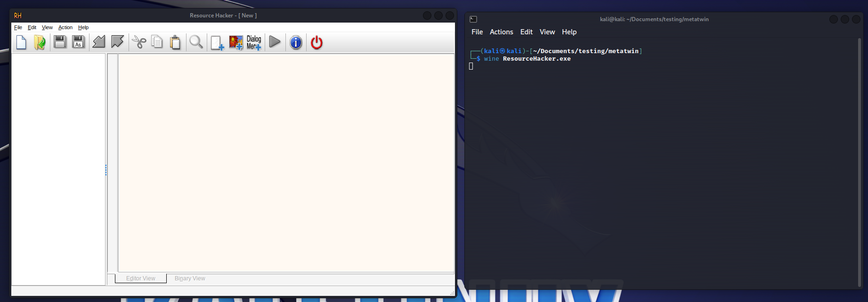This screenshot has height=302, width=868.
Task: Close the terminal window
Action: 856,19
